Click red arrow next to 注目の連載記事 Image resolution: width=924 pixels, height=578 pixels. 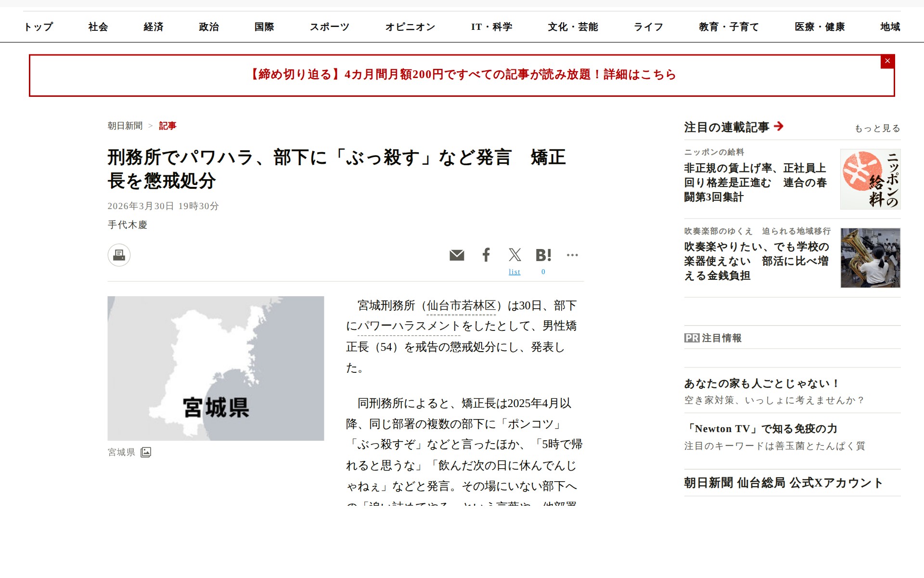[779, 126]
